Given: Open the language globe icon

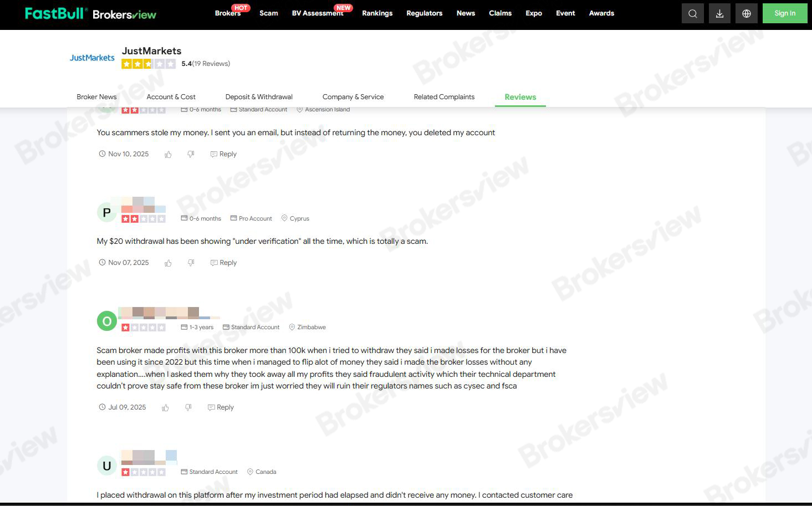Looking at the screenshot, I should [x=747, y=13].
